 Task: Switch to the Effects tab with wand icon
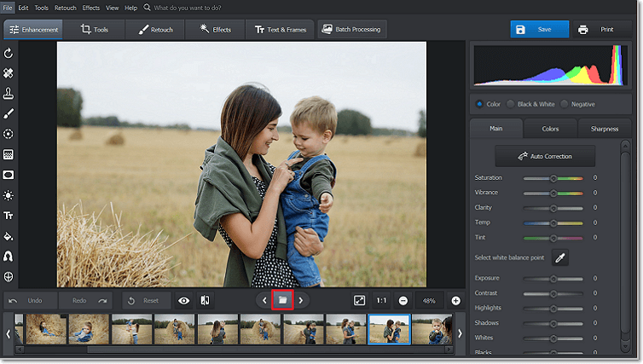point(215,30)
